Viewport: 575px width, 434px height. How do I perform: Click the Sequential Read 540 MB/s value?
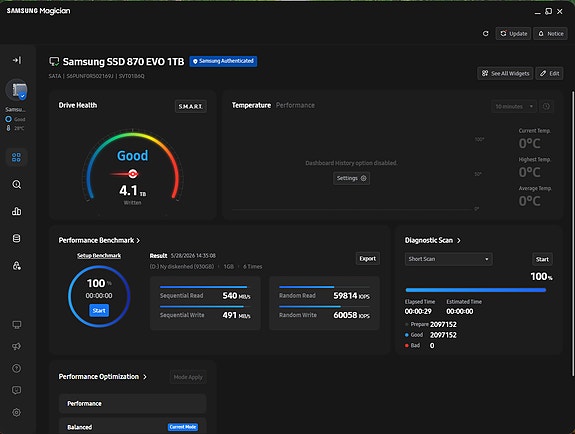tap(237, 296)
